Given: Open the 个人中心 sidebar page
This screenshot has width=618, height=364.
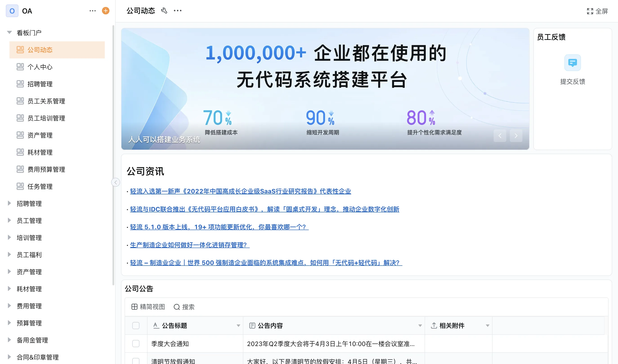Looking at the screenshot, I should coord(40,67).
